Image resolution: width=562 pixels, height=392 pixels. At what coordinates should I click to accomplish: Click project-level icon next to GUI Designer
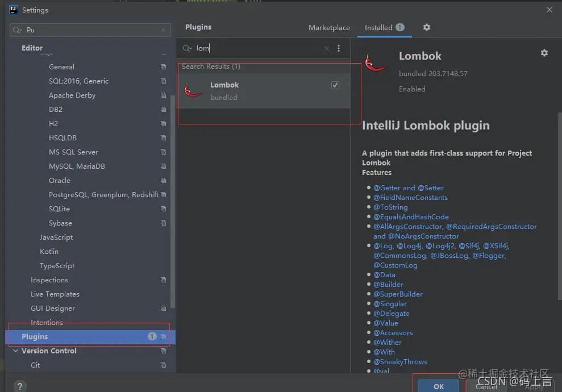pos(164,308)
